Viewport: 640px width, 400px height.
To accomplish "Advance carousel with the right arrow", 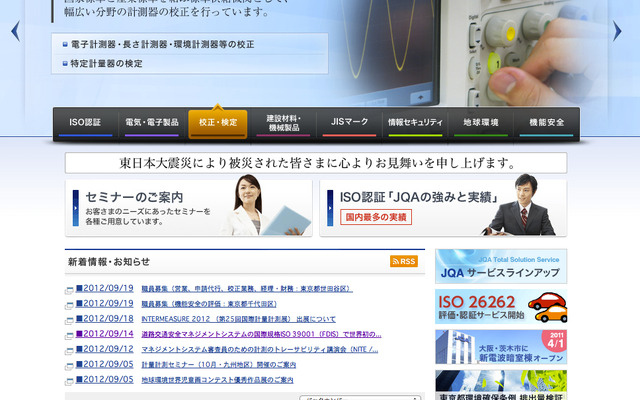I will [617, 31].
